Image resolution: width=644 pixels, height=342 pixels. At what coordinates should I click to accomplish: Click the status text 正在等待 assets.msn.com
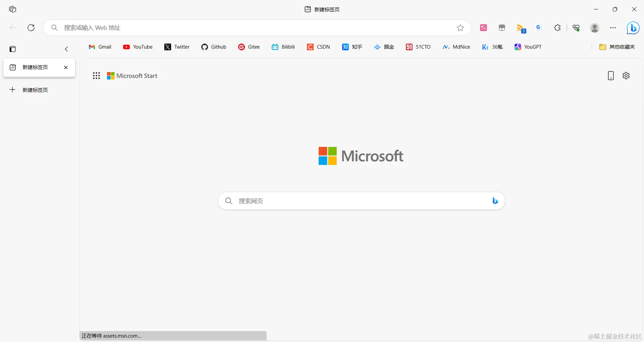(112, 336)
